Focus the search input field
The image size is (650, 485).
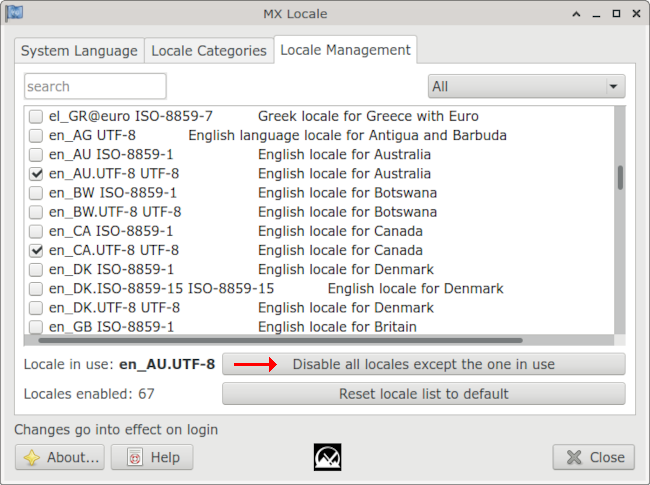95,87
